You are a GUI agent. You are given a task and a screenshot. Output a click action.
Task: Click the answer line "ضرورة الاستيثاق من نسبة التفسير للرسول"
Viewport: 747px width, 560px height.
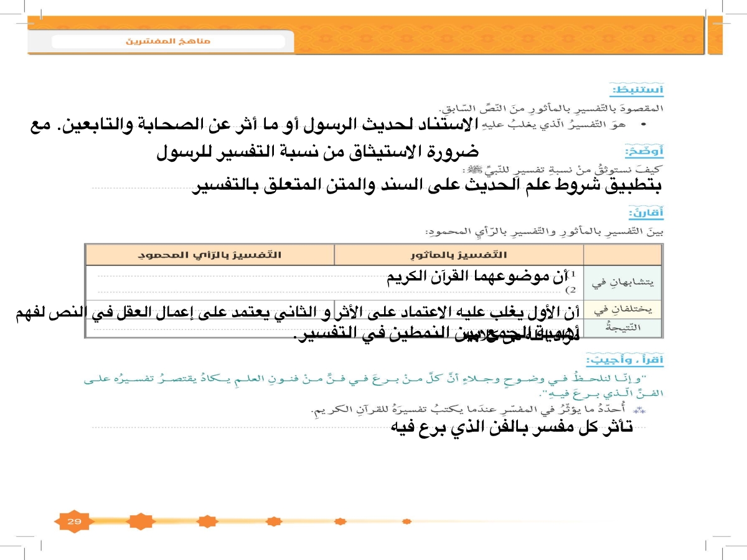317,152
